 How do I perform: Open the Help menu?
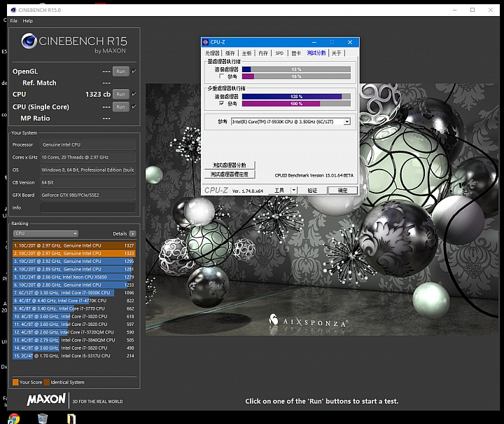tap(27, 21)
